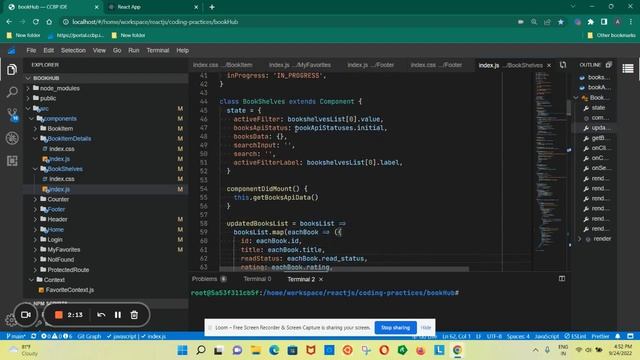Stop the Loom recording
The image size is (640, 360).
click(x=59, y=315)
